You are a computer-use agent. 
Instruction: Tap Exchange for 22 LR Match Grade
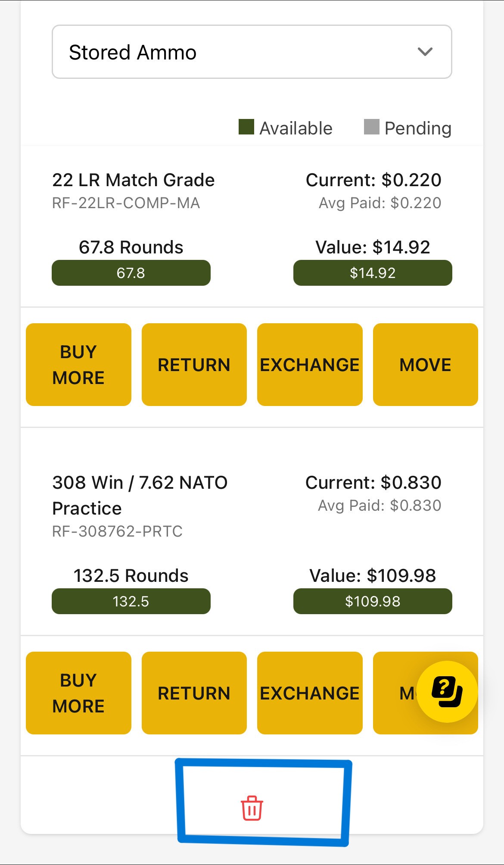(x=310, y=365)
